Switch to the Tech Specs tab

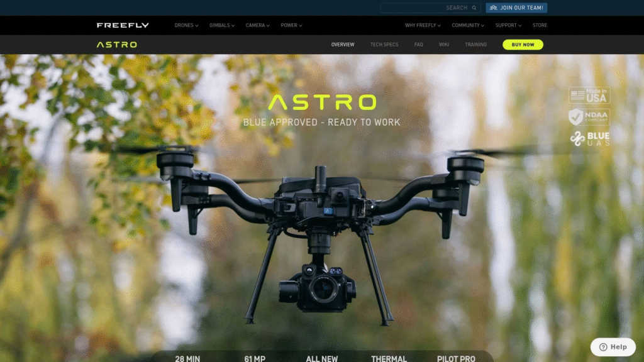[x=384, y=45]
